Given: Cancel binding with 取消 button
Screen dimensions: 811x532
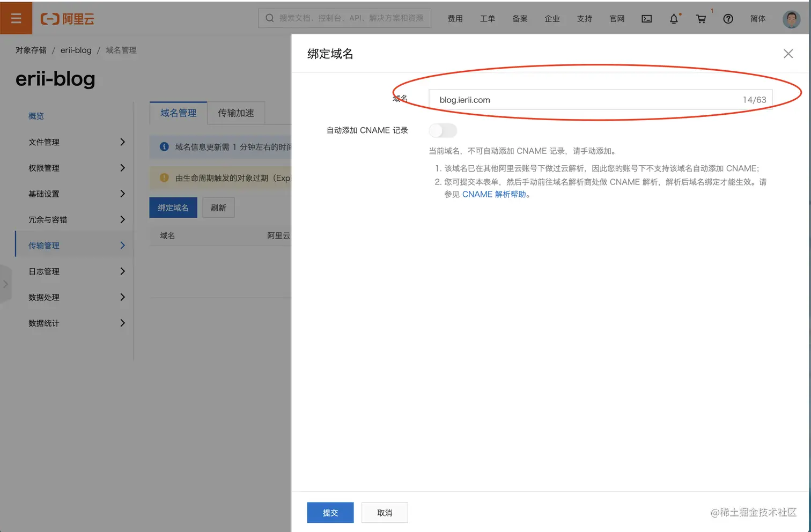Looking at the screenshot, I should (x=385, y=513).
